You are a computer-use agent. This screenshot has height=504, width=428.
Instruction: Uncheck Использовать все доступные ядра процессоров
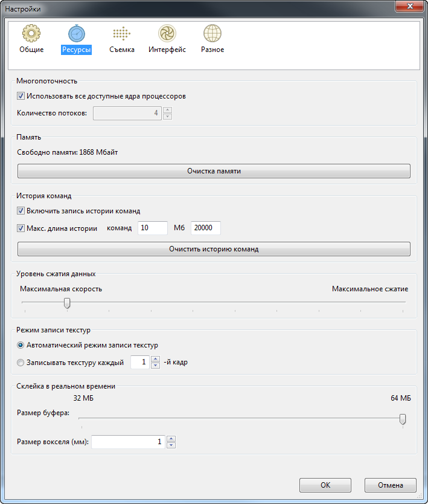21,96
